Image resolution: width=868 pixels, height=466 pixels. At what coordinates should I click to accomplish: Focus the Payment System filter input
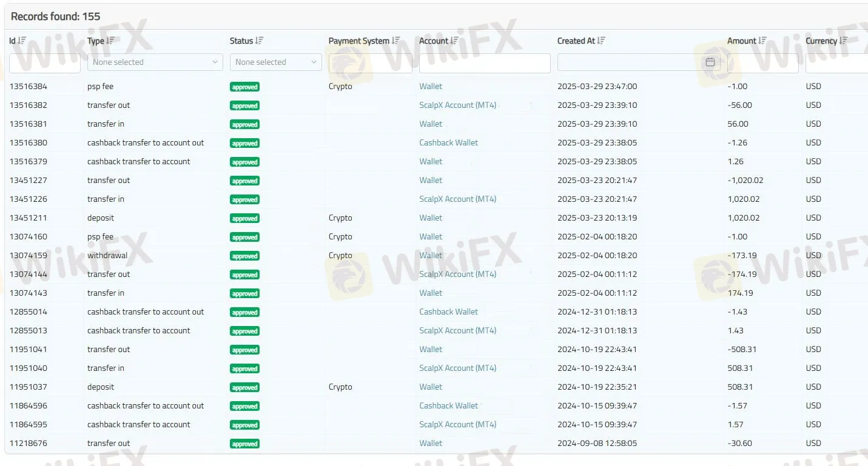click(x=371, y=63)
